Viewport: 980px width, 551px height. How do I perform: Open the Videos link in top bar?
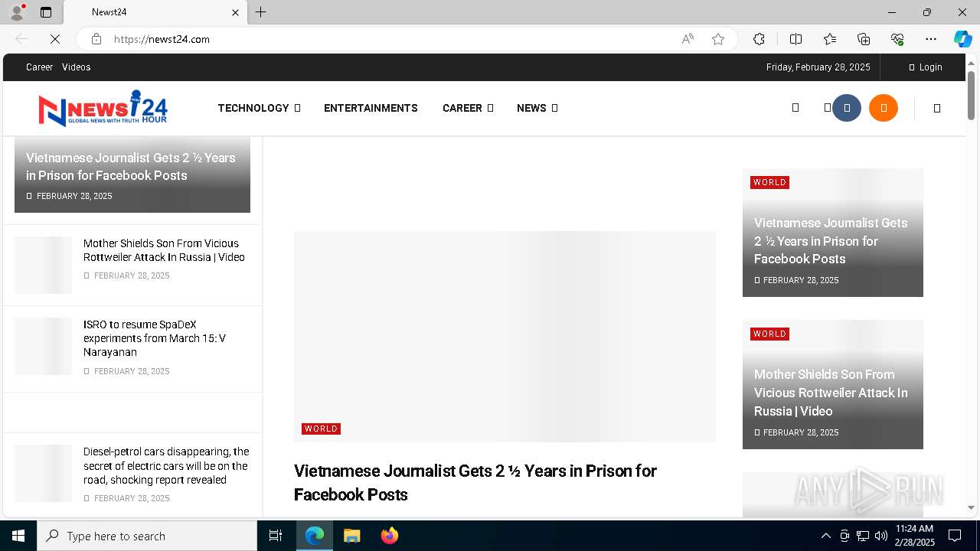pyautogui.click(x=76, y=67)
